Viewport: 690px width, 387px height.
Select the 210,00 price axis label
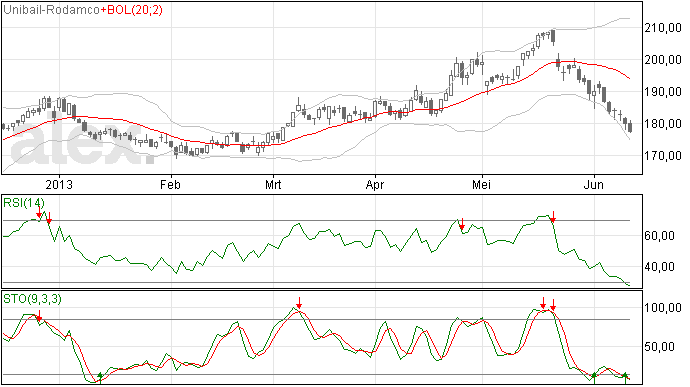[x=663, y=28]
